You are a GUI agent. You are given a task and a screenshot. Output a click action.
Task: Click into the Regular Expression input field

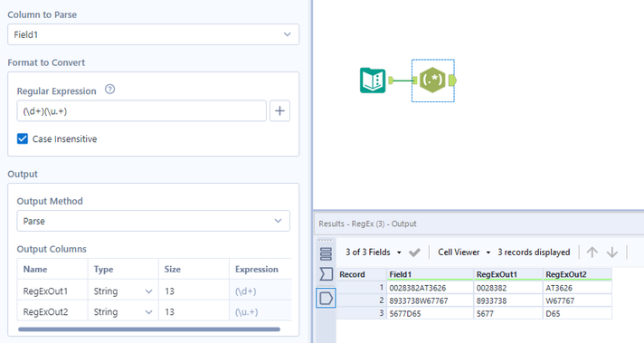[x=141, y=111]
